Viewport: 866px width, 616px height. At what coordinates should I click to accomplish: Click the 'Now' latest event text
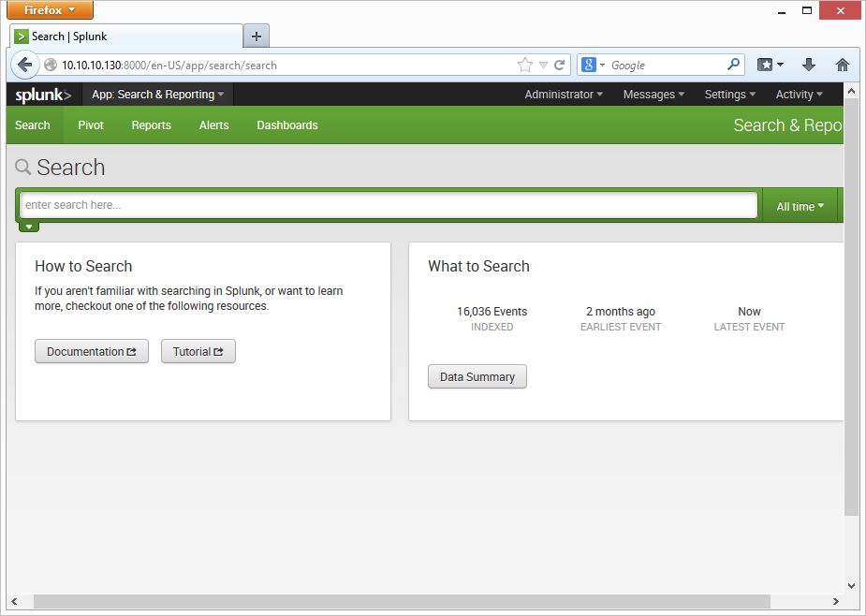749,312
